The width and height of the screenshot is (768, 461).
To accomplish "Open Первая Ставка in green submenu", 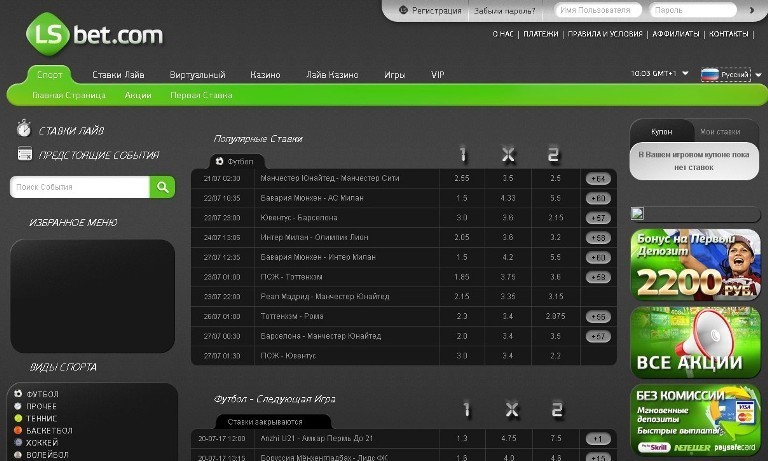I will (201, 95).
